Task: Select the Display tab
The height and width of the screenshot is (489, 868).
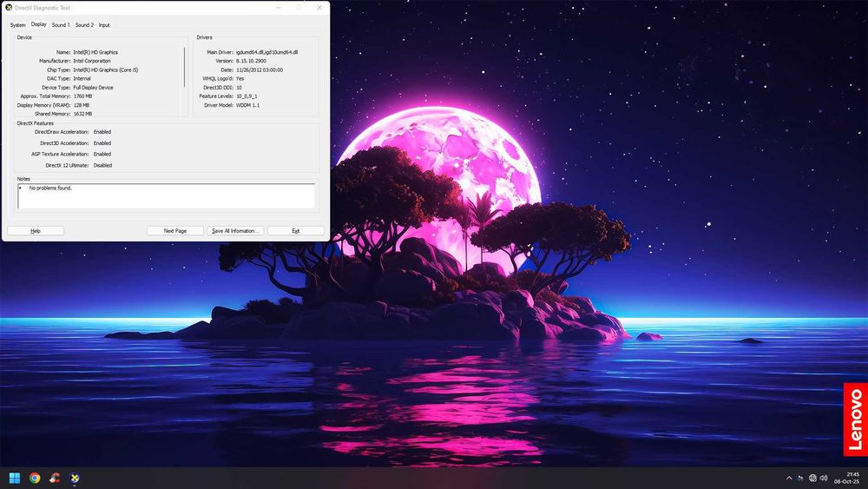Action: pos(39,24)
